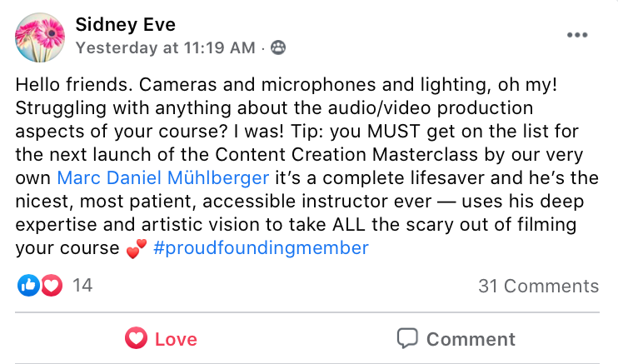The width and height of the screenshot is (618, 364).
Task: Click the speech bubble Comment icon
Action: tap(407, 338)
